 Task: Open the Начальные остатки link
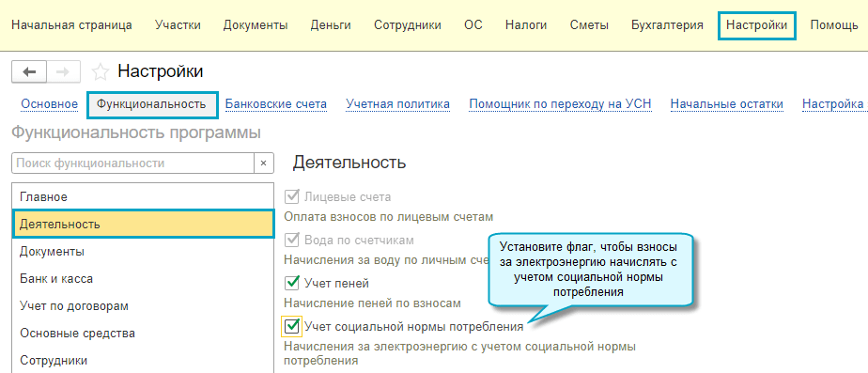click(x=727, y=104)
